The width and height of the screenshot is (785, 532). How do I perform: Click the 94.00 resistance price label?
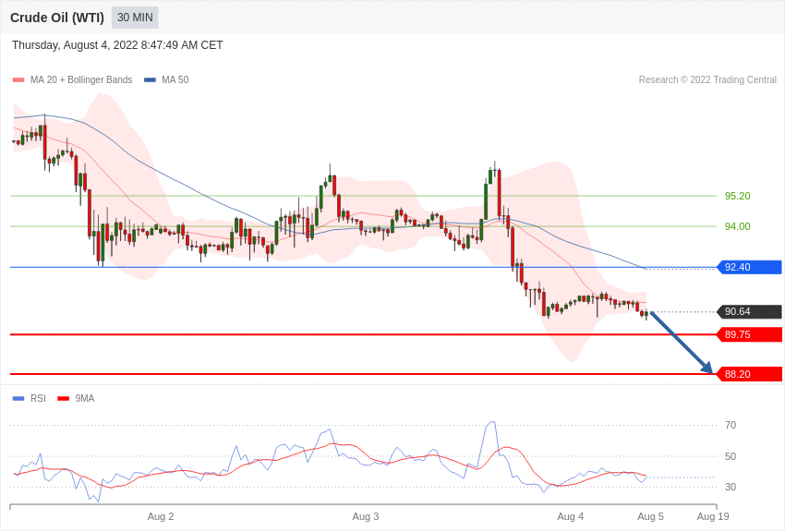(x=738, y=226)
